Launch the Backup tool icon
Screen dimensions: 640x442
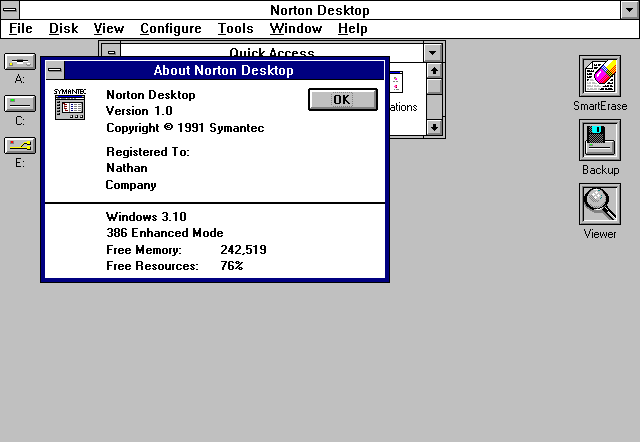click(600, 140)
